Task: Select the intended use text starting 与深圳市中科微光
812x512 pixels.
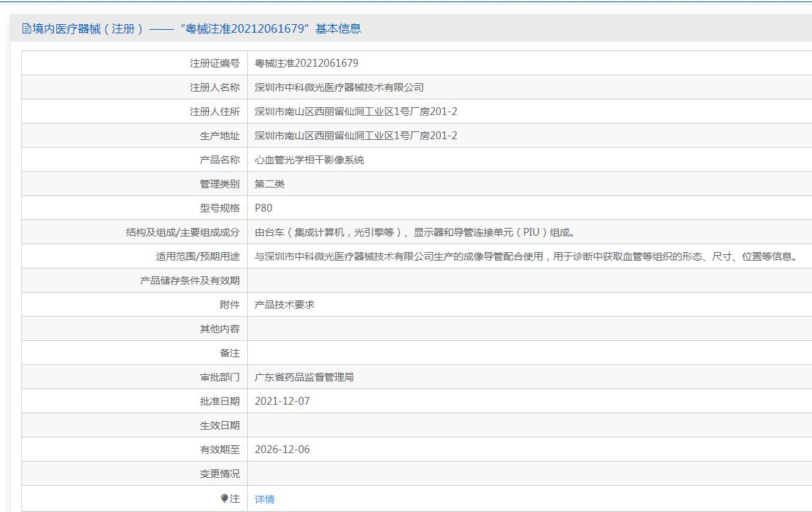Action: [x=528, y=256]
